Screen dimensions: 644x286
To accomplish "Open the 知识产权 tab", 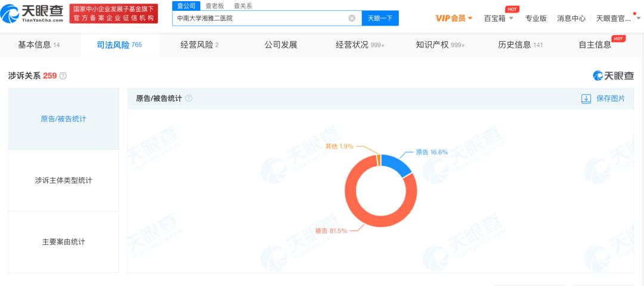I will [x=440, y=45].
